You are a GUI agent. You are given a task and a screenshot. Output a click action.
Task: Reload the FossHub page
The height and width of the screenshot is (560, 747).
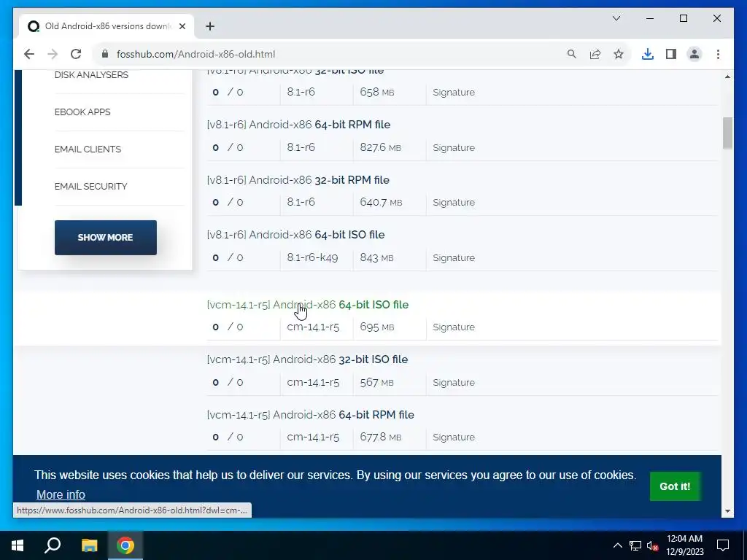tap(76, 54)
